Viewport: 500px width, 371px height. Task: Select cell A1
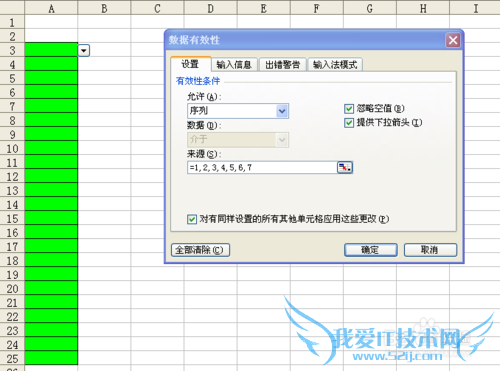click(51, 22)
